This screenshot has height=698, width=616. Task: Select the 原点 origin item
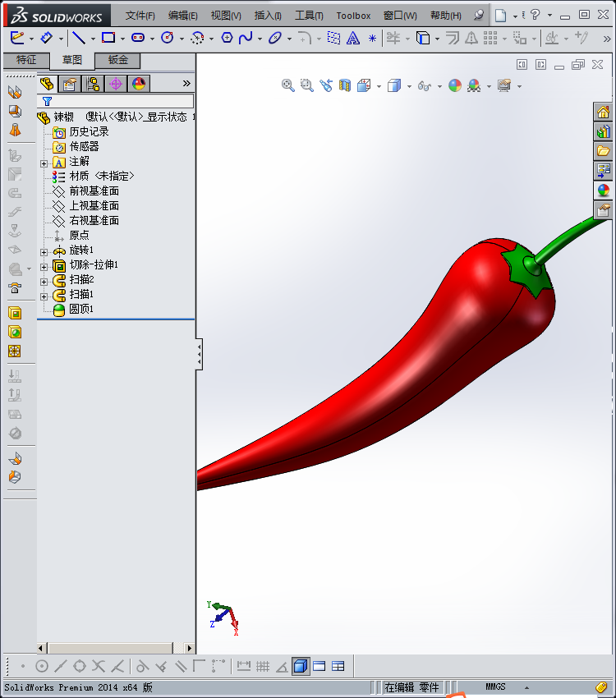click(x=71, y=235)
